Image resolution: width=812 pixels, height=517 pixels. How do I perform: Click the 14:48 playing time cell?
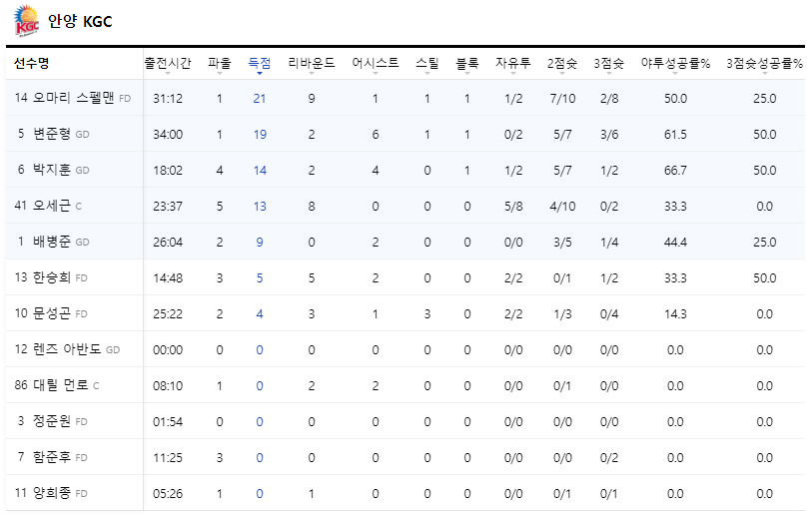167,278
